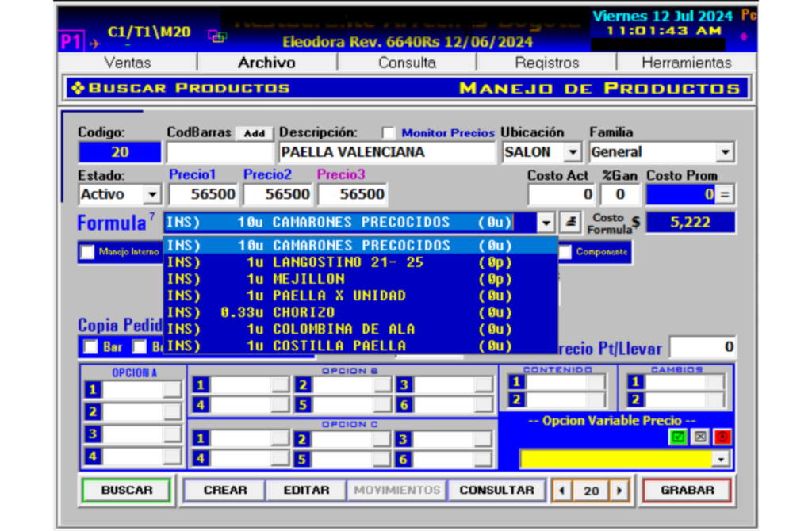Viewport: 812px width, 531px height.
Task: Click the Opcion B slot 1 selector button
Action: 280,384
